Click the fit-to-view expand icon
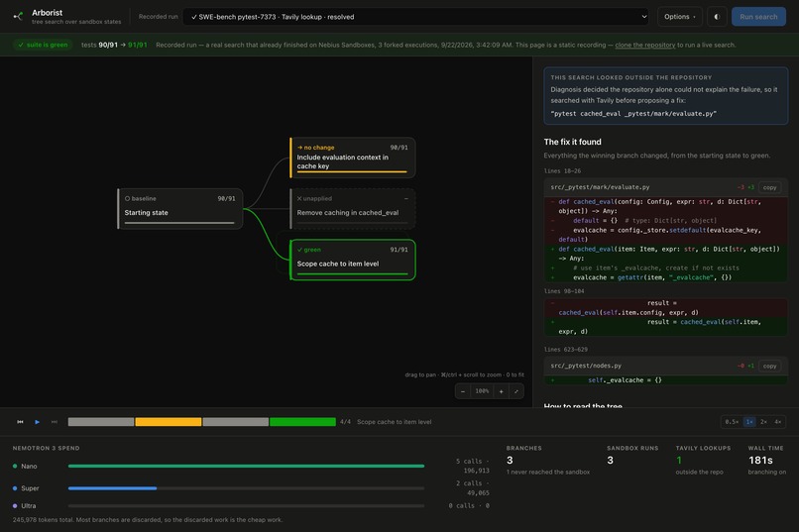799x532 pixels. pyautogui.click(x=516, y=391)
